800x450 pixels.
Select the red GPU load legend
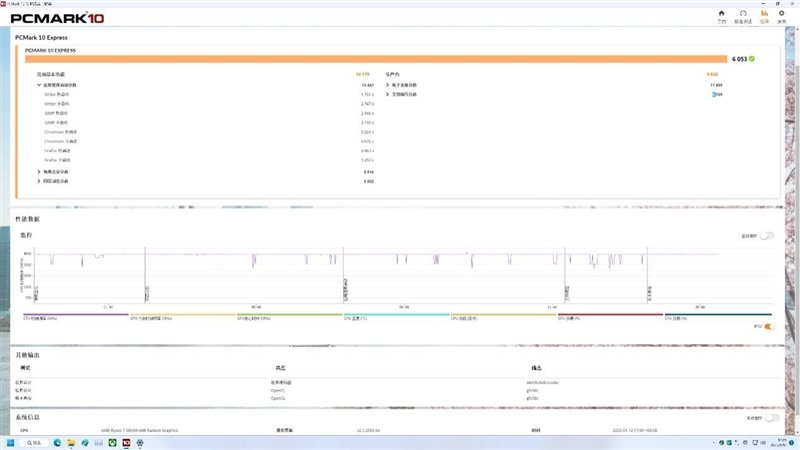[610, 316]
